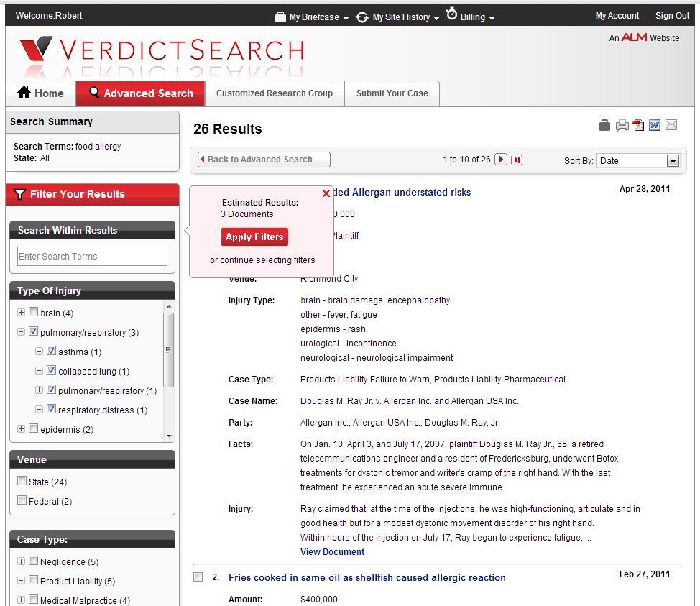
Task: Click Back to Advanced Search button
Action: (x=264, y=160)
